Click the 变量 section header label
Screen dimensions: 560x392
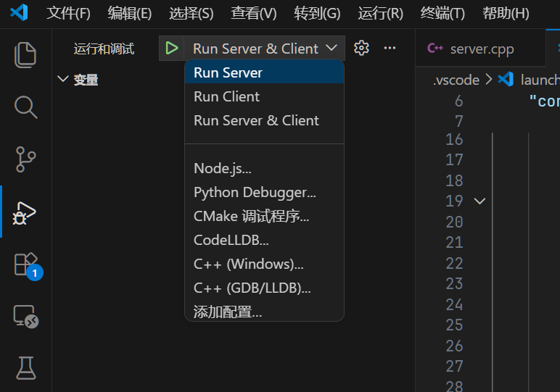pos(86,79)
